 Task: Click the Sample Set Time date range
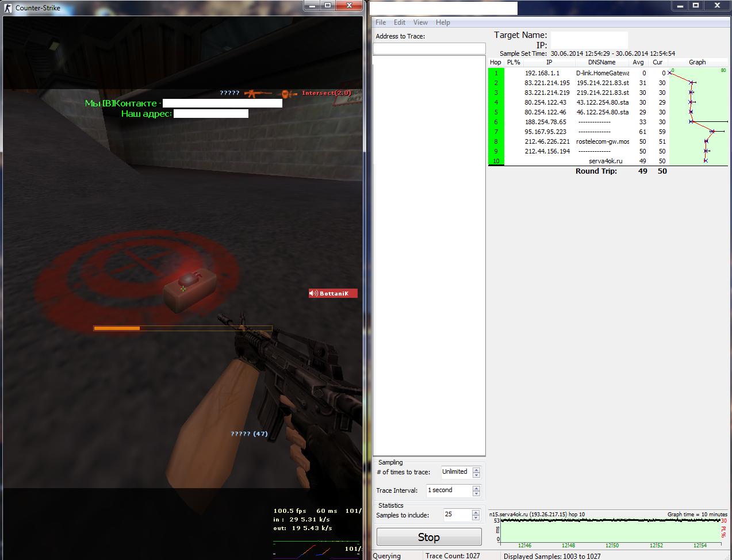point(613,53)
